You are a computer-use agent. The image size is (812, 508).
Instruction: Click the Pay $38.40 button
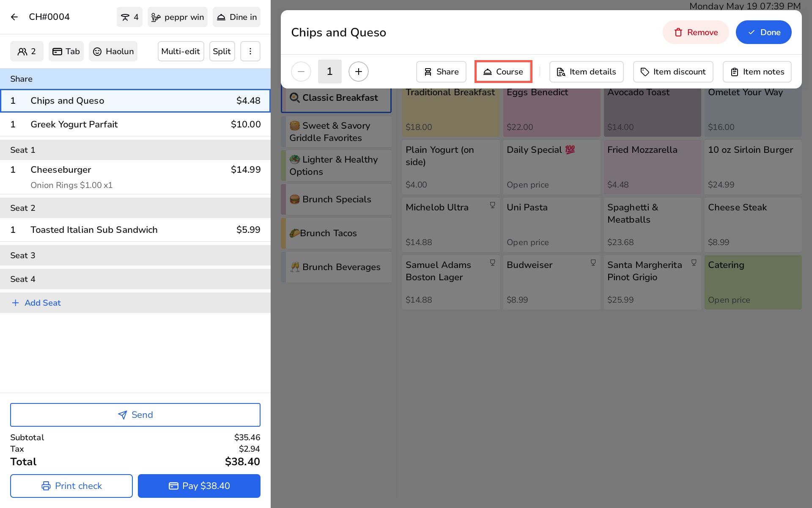199,486
